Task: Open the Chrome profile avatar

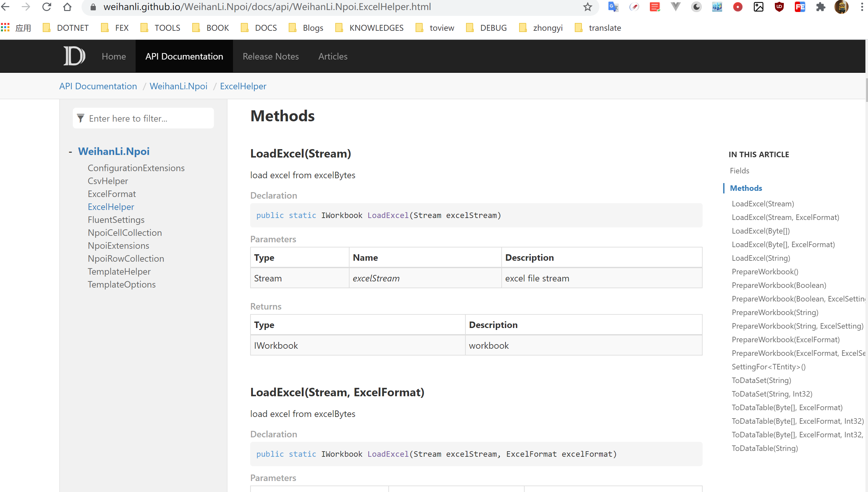Action: coord(842,7)
